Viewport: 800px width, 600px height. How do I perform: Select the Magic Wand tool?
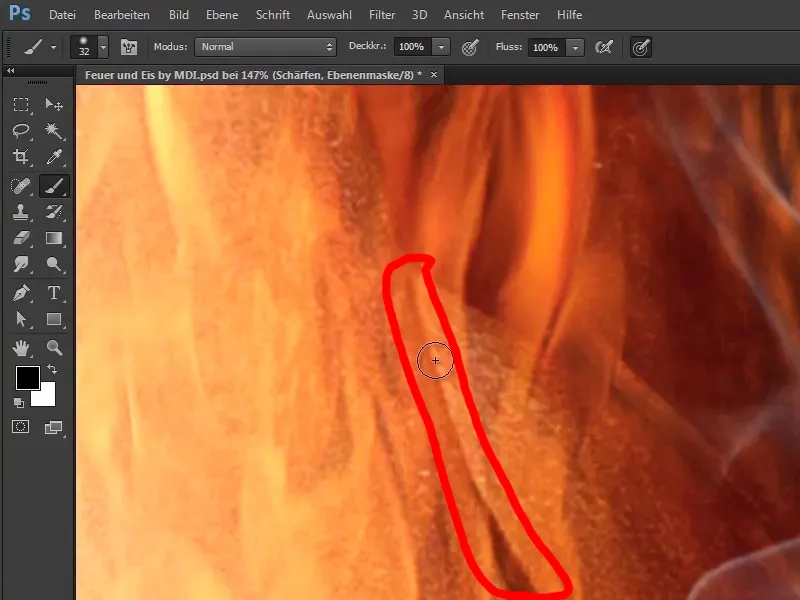click(54, 131)
